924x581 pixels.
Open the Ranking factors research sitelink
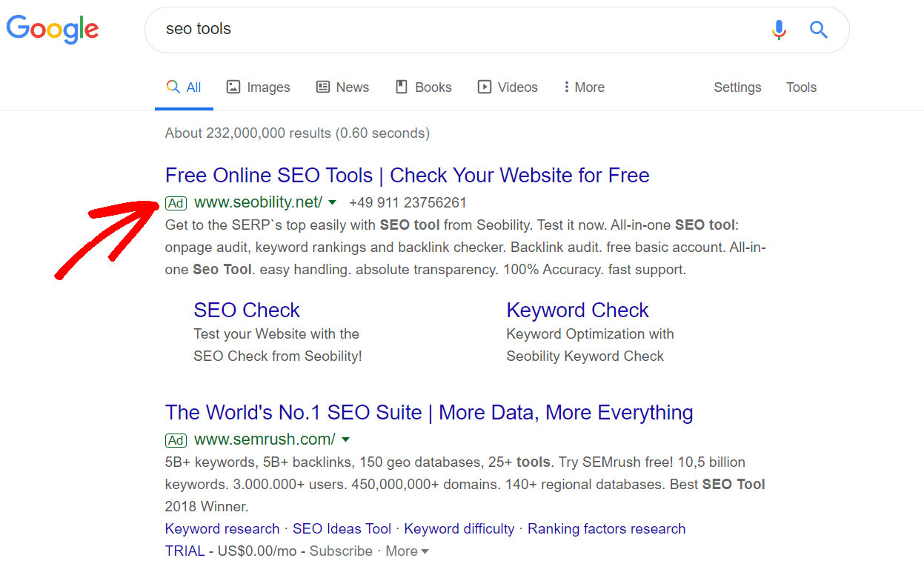[606, 529]
